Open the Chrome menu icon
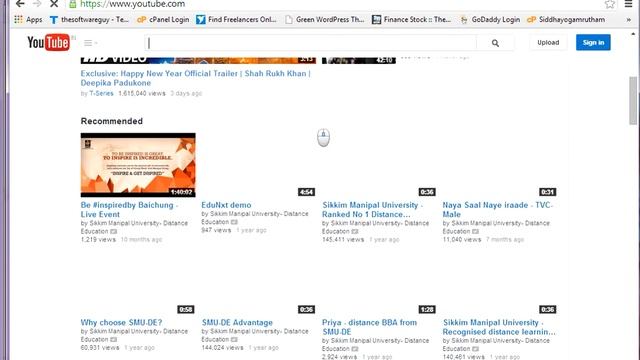 [629, 4]
